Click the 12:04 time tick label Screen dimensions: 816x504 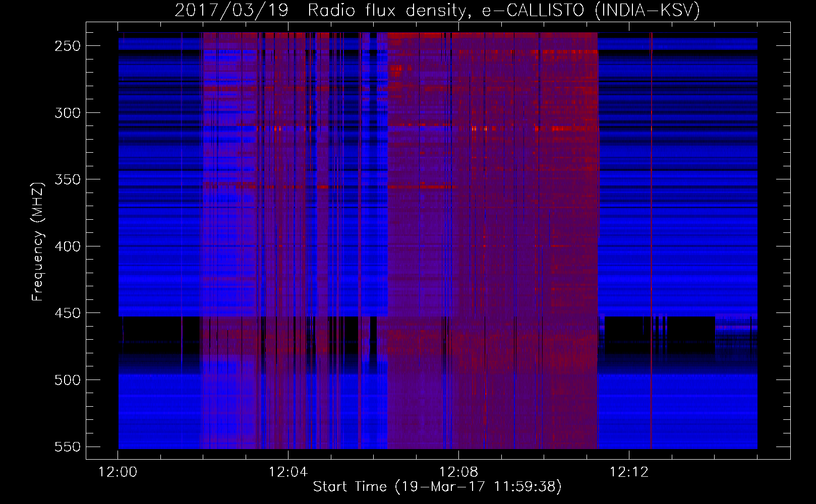(x=288, y=472)
